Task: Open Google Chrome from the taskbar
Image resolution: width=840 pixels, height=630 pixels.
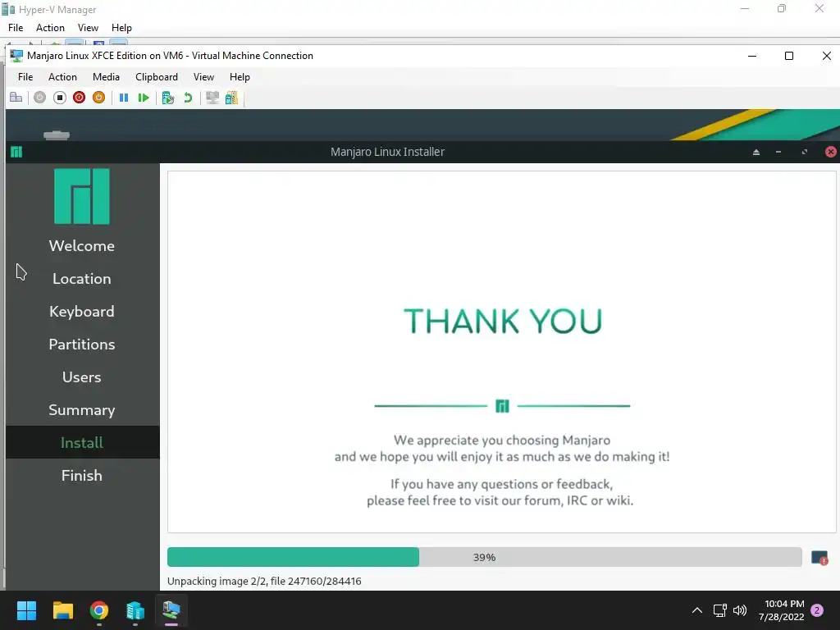Action: 99,610
